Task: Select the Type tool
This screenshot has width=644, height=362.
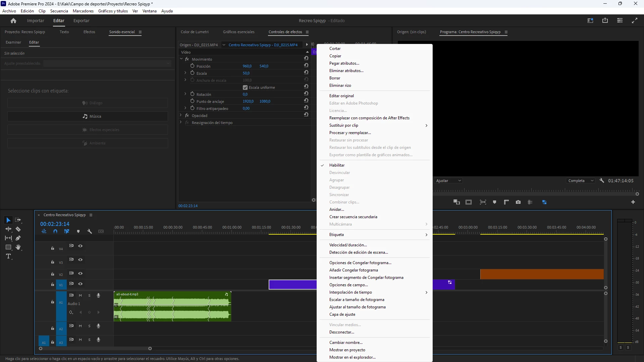Action: (8, 256)
